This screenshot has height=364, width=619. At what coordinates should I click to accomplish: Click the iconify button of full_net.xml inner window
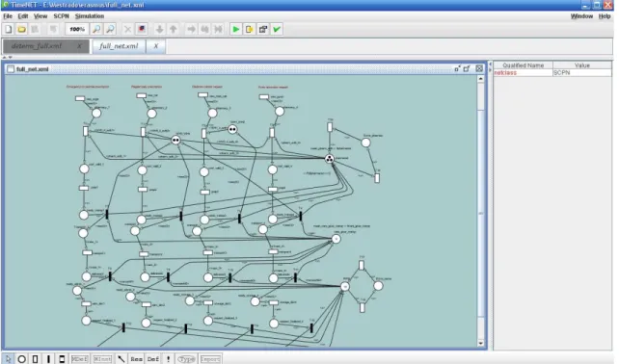click(457, 68)
